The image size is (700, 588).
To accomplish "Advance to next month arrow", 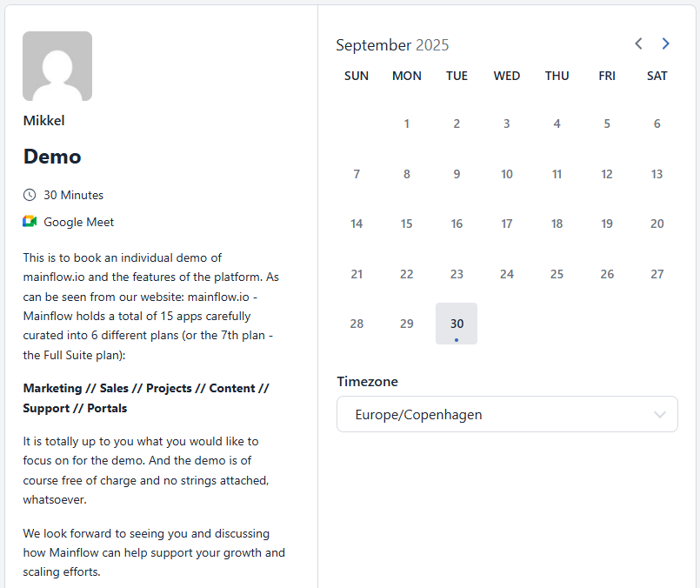I will pos(666,43).
